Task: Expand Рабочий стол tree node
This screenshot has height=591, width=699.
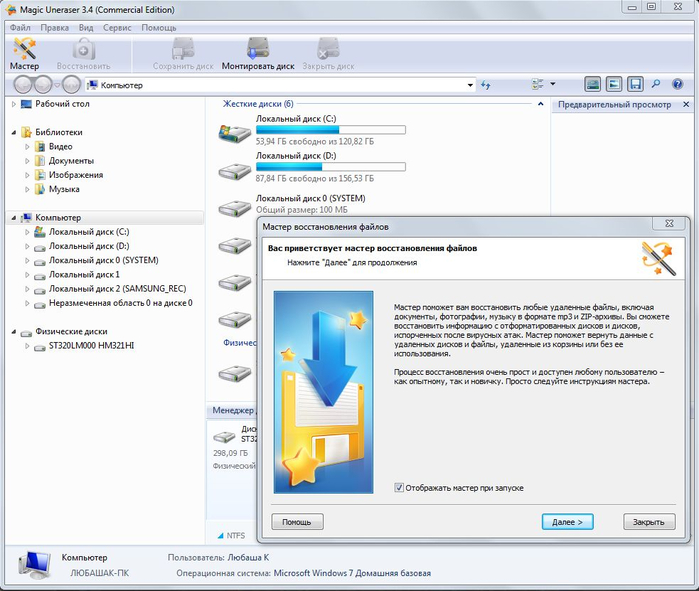Action: 14,104
